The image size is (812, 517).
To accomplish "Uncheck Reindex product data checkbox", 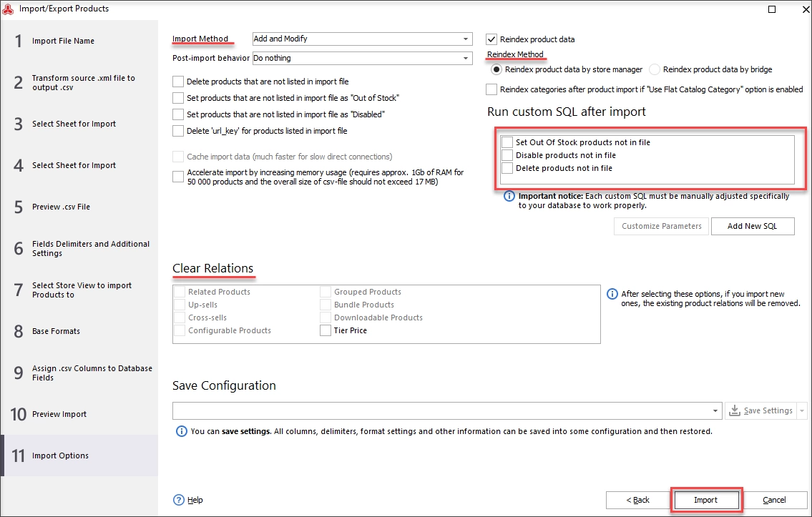I will (x=491, y=39).
